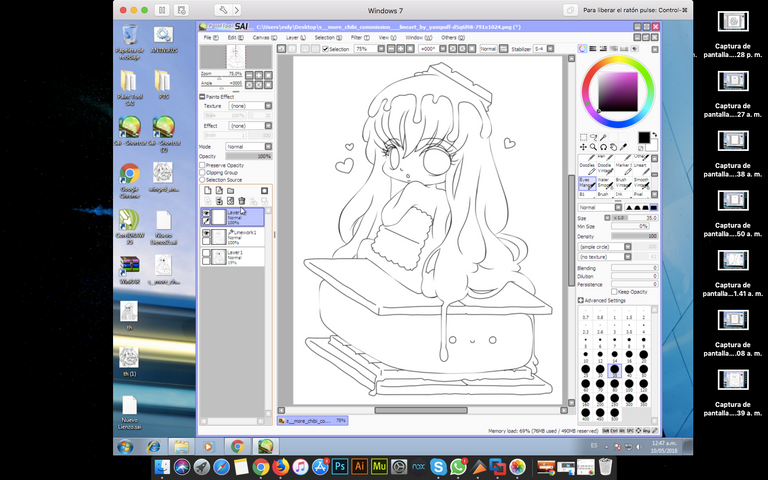Screen dimensions: 768x480
Task: Open Photoshop from the macOS dock
Action: click(339, 467)
